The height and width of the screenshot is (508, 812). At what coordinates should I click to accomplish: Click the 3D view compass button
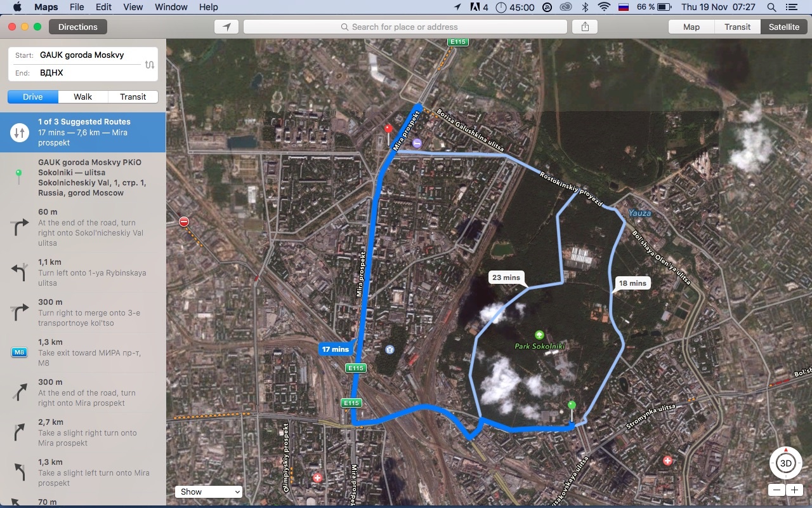coord(785,463)
